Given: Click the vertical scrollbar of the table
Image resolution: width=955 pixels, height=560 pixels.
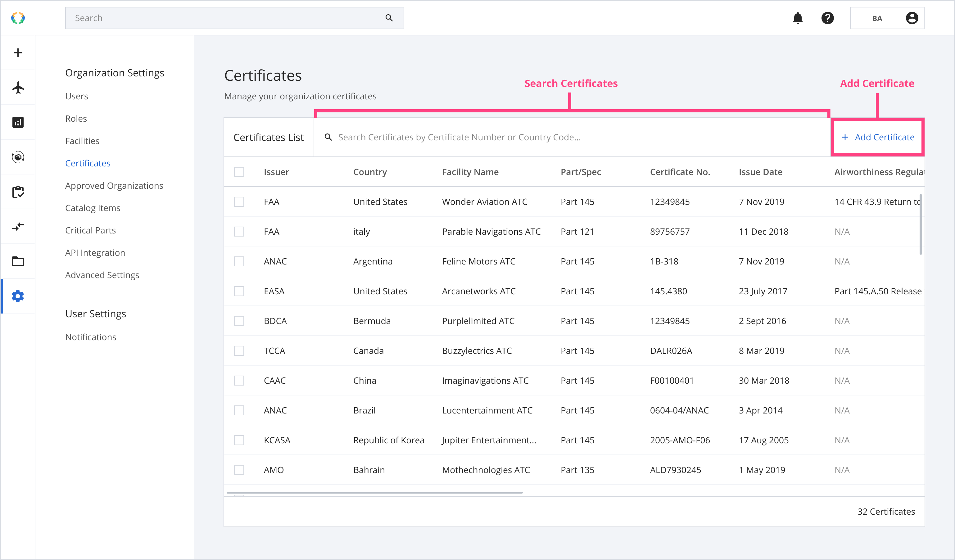Looking at the screenshot, I should click(921, 224).
